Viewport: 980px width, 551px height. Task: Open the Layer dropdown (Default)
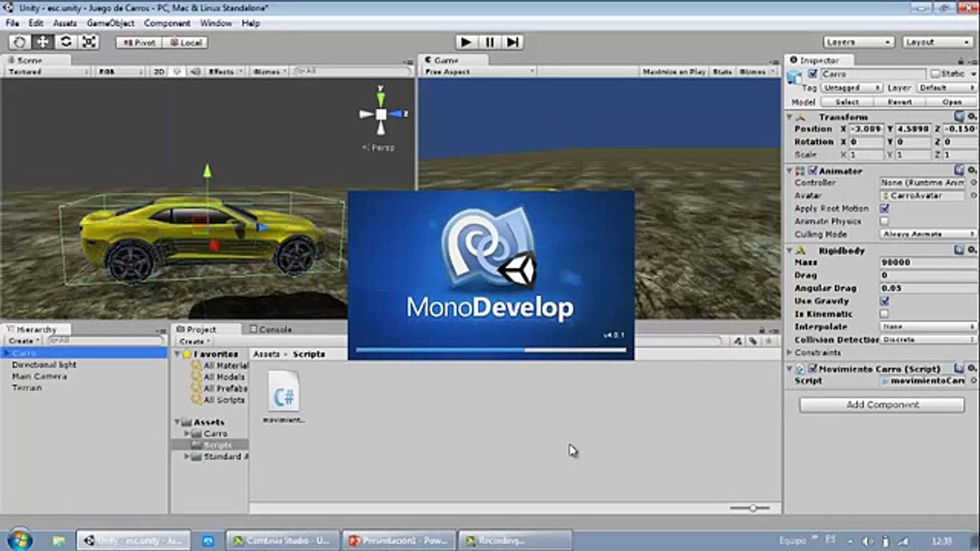point(948,88)
